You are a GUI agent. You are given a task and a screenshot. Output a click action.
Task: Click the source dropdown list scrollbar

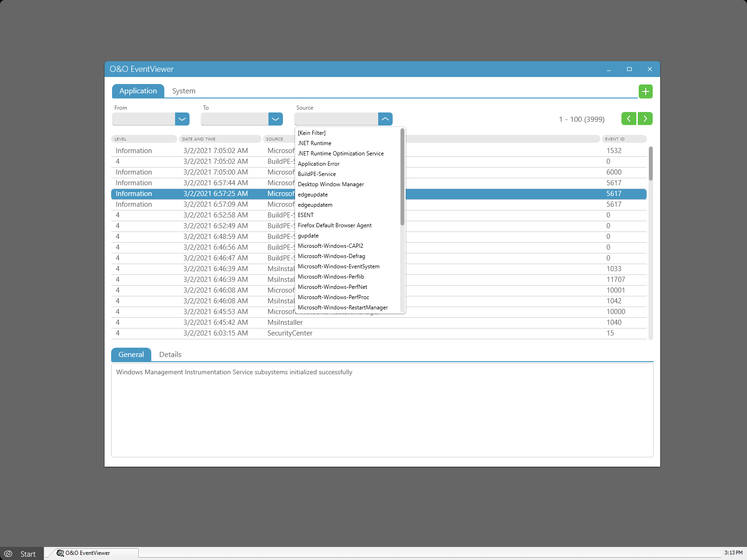click(402, 177)
